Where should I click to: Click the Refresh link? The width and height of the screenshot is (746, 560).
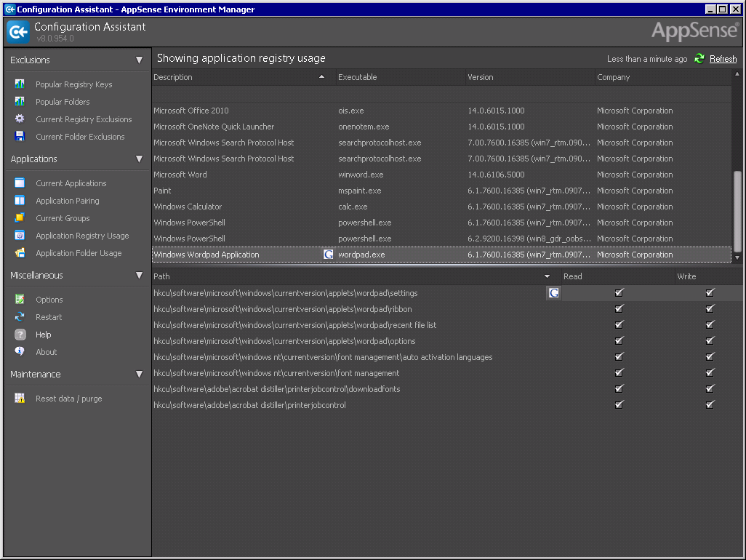tap(723, 59)
